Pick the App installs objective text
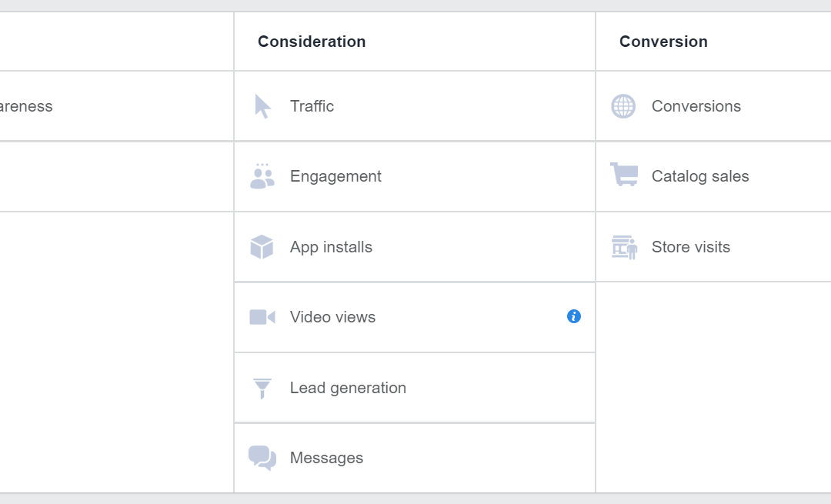This screenshot has width=831, height=504. tap(331, 247)
